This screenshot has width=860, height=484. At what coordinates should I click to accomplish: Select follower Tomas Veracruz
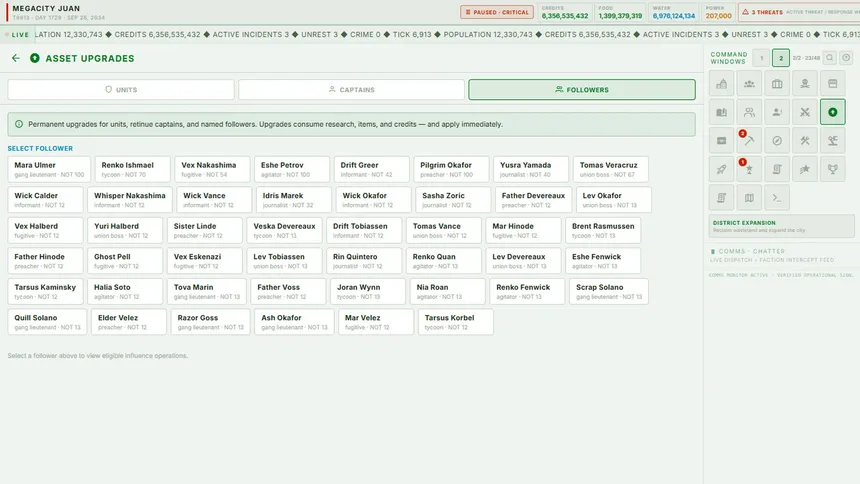(610, 169)
